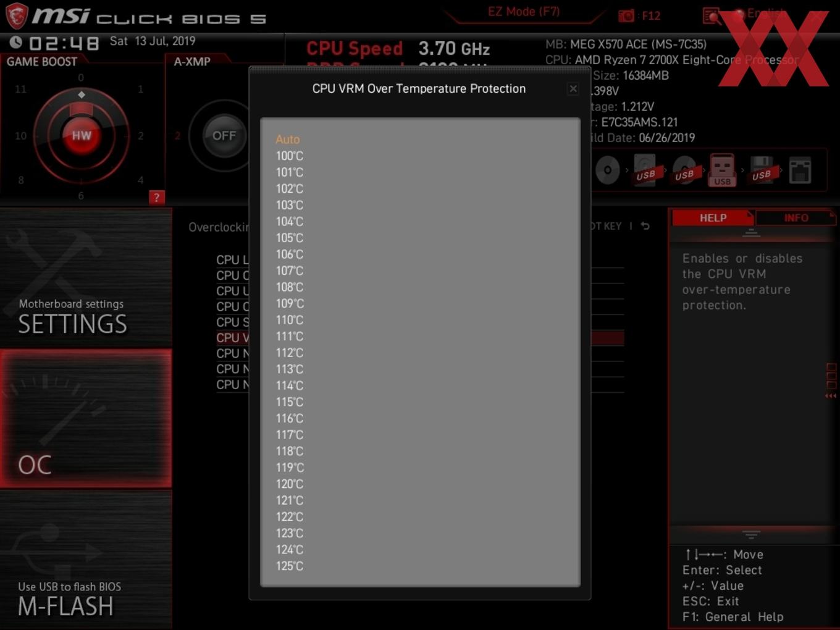
Task: Choose 121°C temperature limit
Action: (290, 500)
